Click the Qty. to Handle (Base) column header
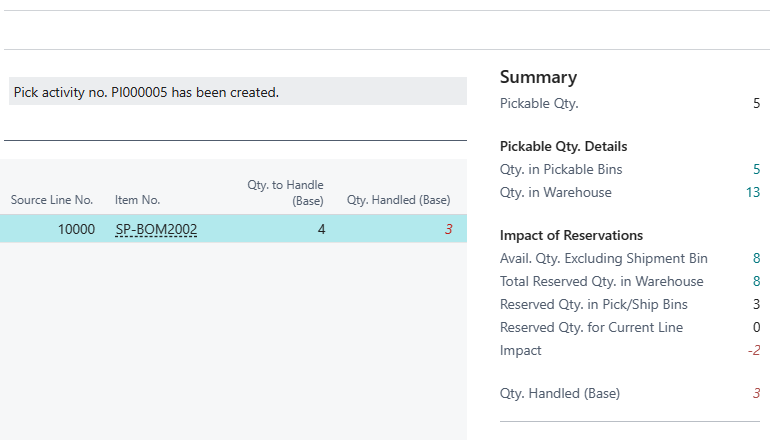The height and width of the screenshot is (440, 780). 285,193
